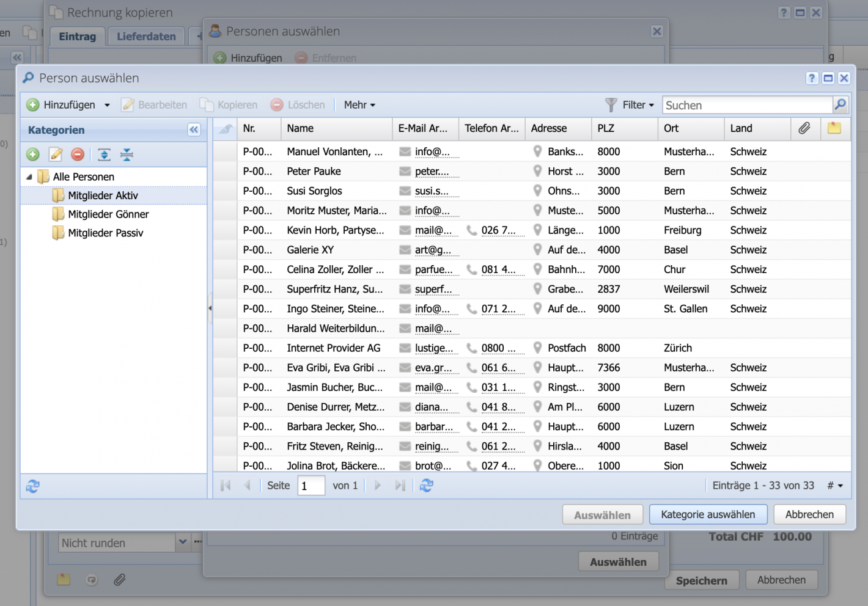
Task: Click inside the Seite page number field
Action: pos(311,485)
